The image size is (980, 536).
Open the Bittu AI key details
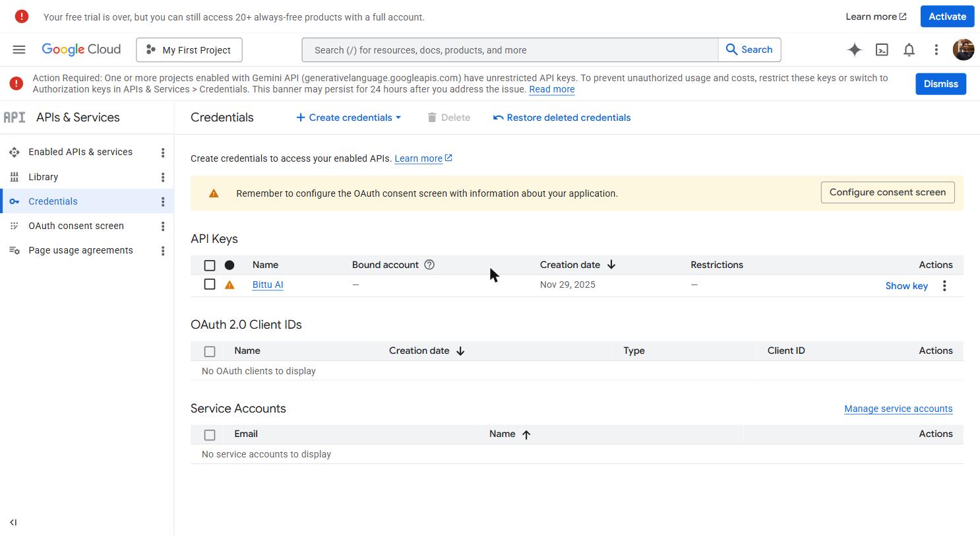point(268,285)
